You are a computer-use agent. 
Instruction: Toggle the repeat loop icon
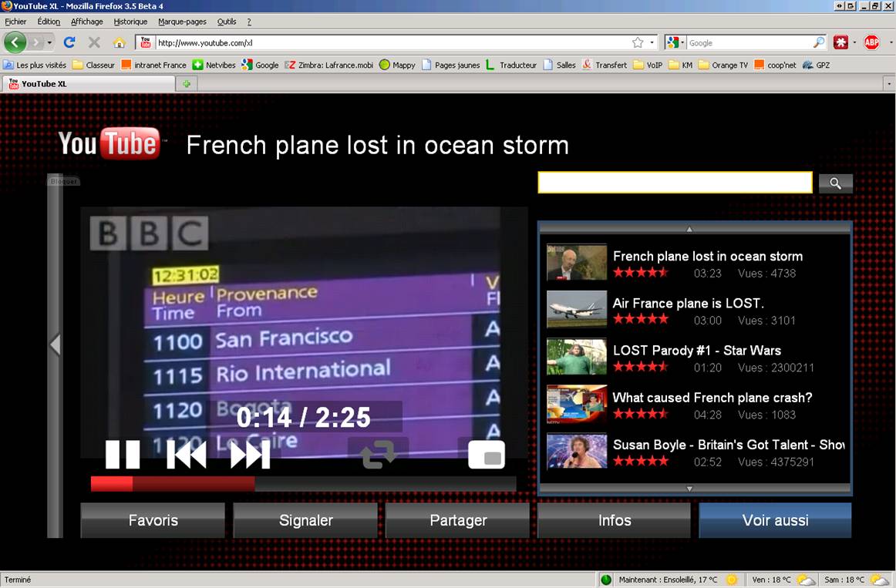[379, 454]
